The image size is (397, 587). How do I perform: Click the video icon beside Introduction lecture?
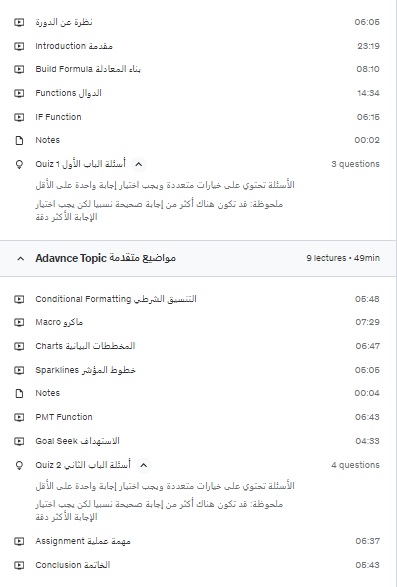[19, 46]
